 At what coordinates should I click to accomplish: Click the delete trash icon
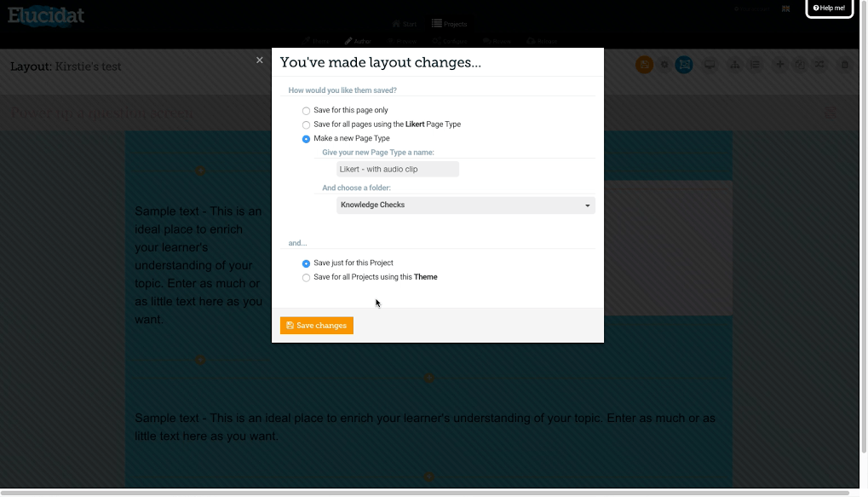pyautogui.click(x=845, y=65)
